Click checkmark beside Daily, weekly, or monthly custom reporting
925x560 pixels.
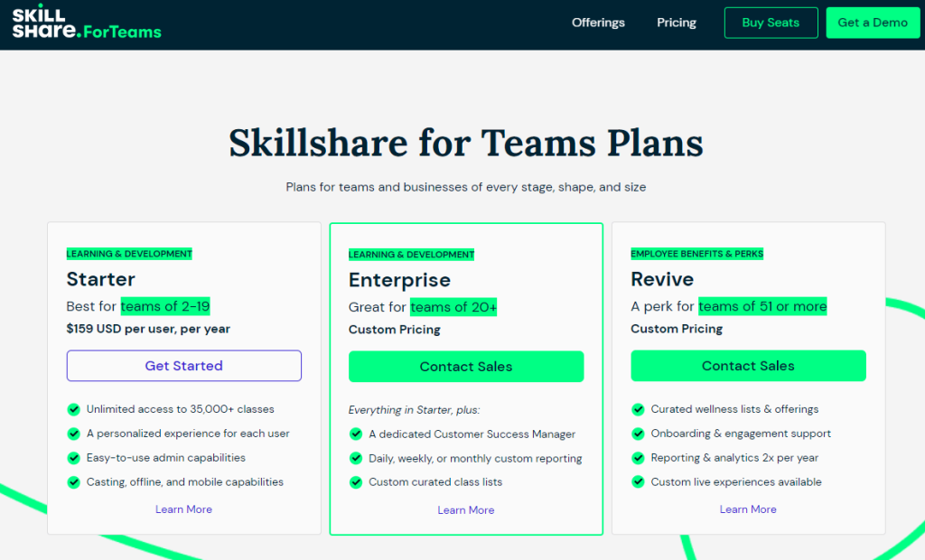click(356, 459)
